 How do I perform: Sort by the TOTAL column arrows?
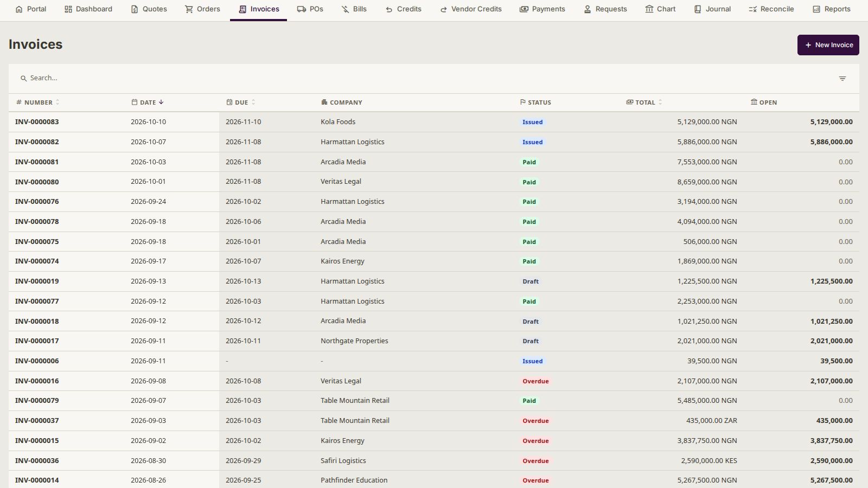pos(660,102)
